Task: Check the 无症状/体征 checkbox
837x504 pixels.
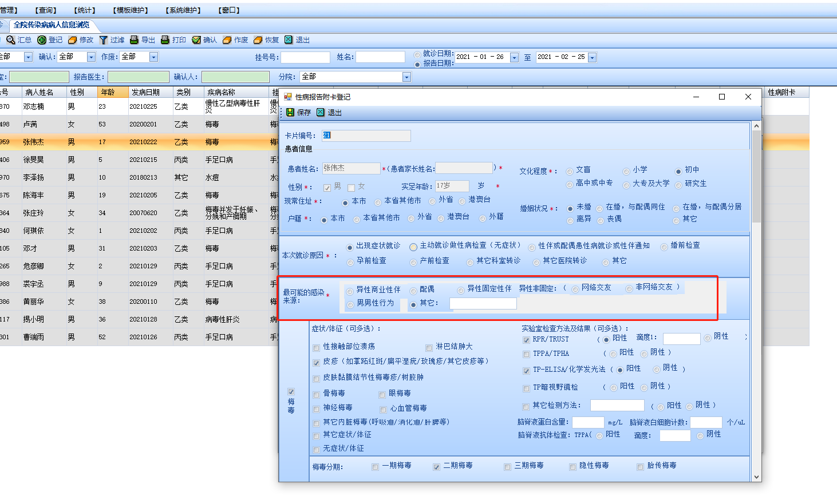Action: (x=317, y=450)
